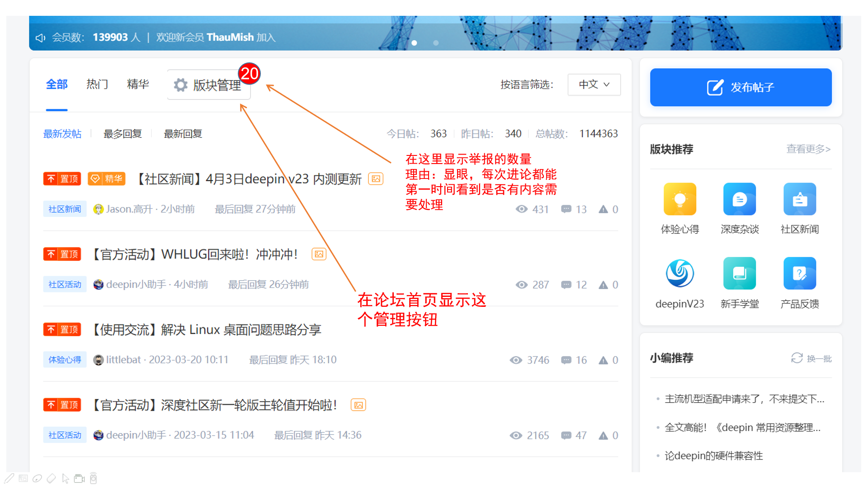Switch to the 精华 tab
The image size is (868, 488).
[x=138, y=84]
